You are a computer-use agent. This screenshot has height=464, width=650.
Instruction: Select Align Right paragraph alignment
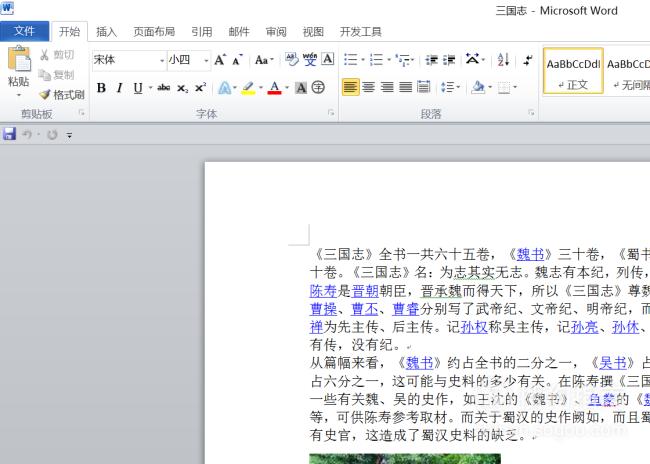click(387, 87)
